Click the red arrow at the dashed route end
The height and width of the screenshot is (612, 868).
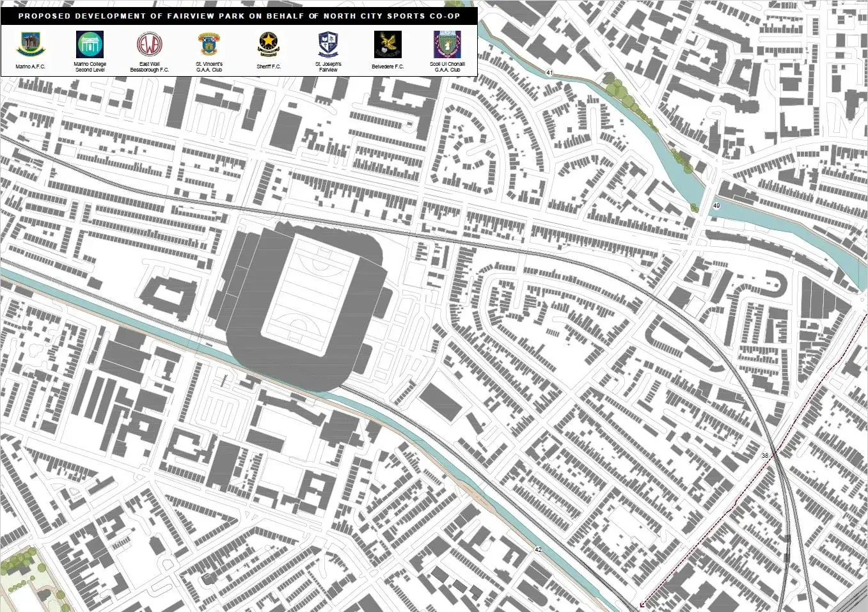click(642, 603)
